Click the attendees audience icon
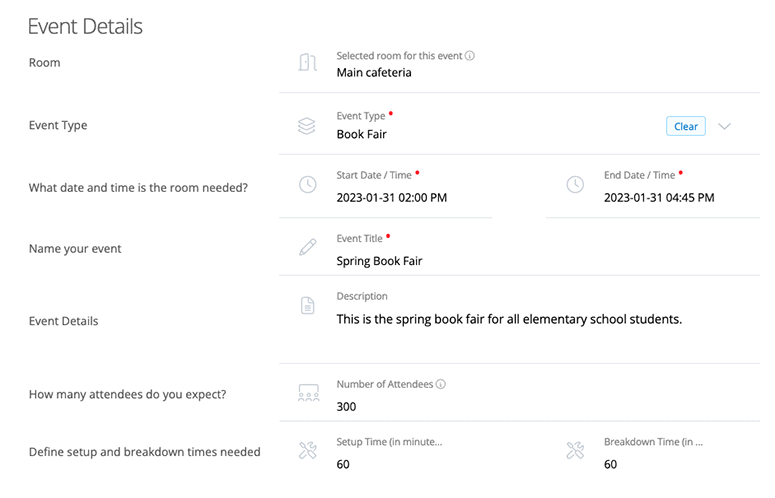This screenshot has height=498, width=775. pos(308,393)
